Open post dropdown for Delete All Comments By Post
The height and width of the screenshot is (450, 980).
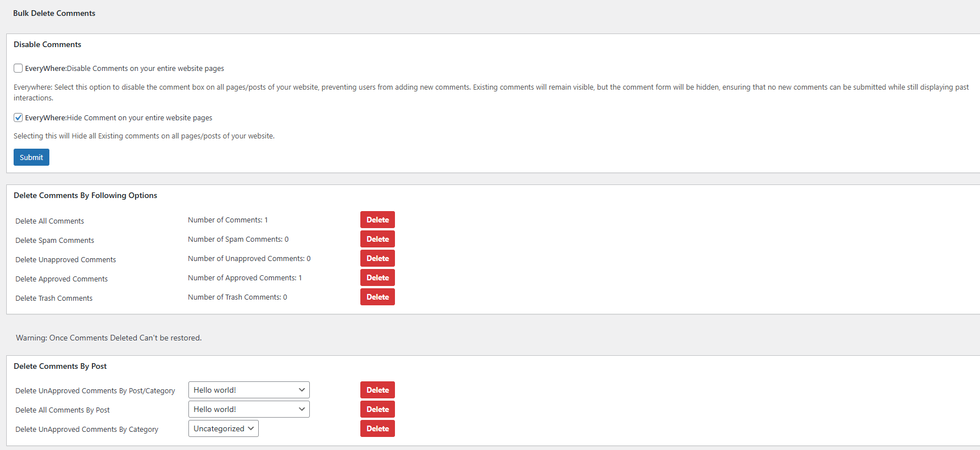coord(249,409)
